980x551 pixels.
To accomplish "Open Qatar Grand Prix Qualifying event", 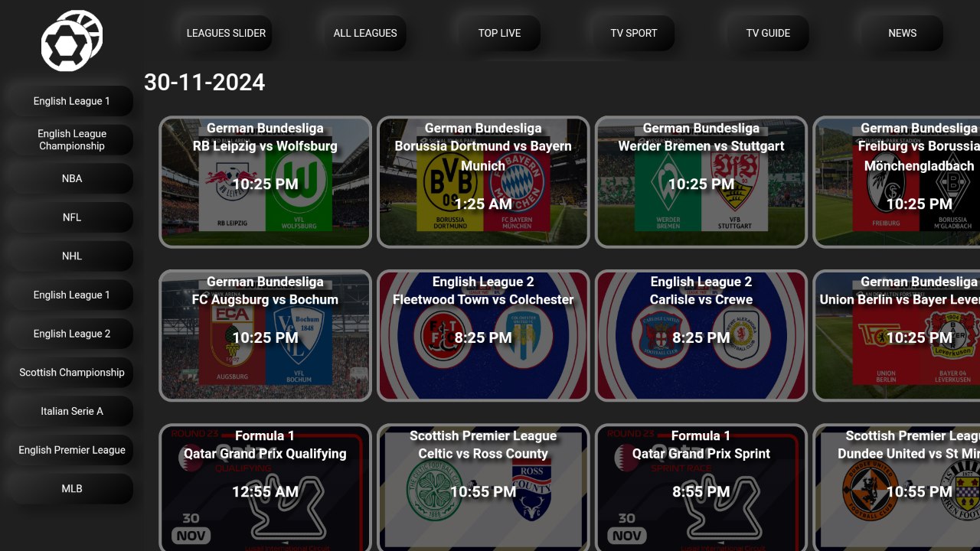I will [265, 487].
